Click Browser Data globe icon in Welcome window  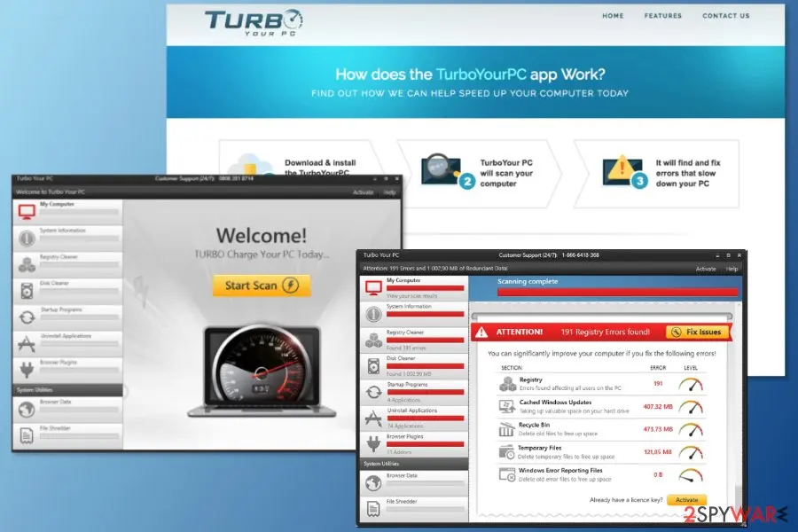tap(27, 410)
